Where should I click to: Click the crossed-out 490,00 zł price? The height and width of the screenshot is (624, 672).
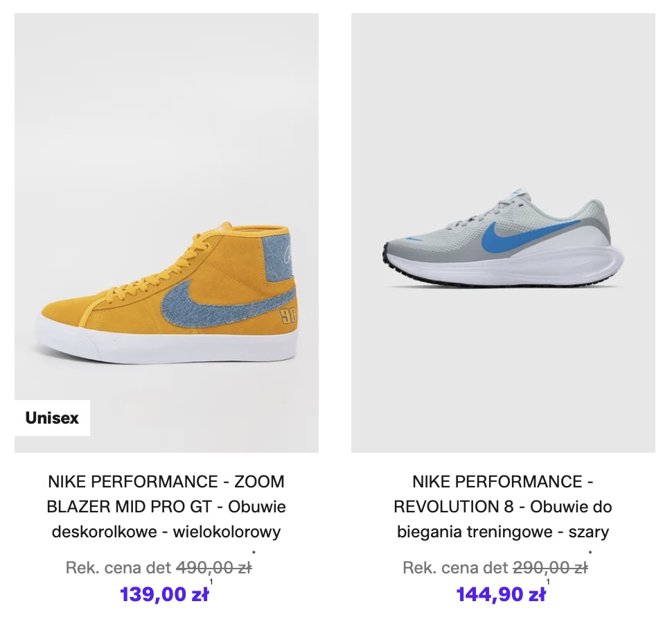pos(213,569)
